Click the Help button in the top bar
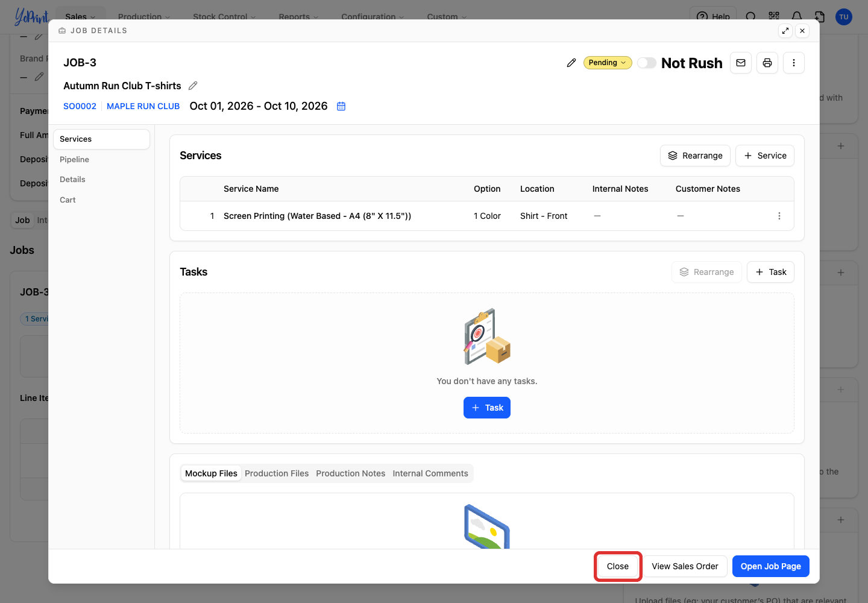The width and height of the screenshot is (868, 603). click(713, 17)
